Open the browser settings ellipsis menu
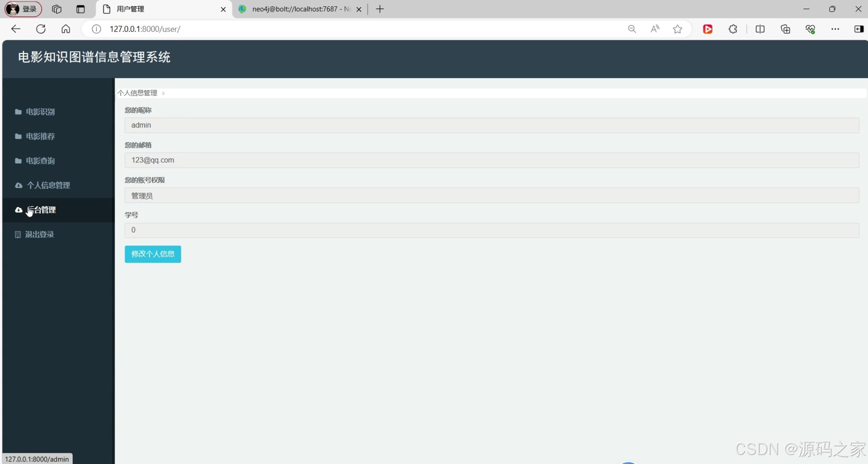Viewport: 868px width, 464px height. [835, 29]
